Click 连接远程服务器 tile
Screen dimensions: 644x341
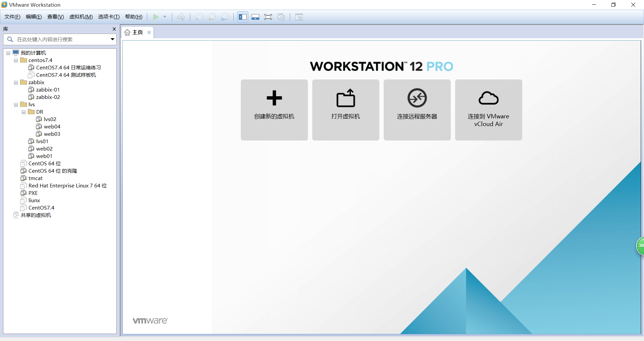point(417,110)
